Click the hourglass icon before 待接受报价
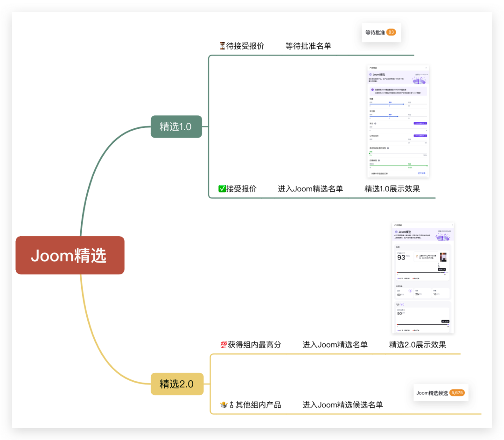Image resolution: width=504 pixels, height=440 pixels. [222, 46]
